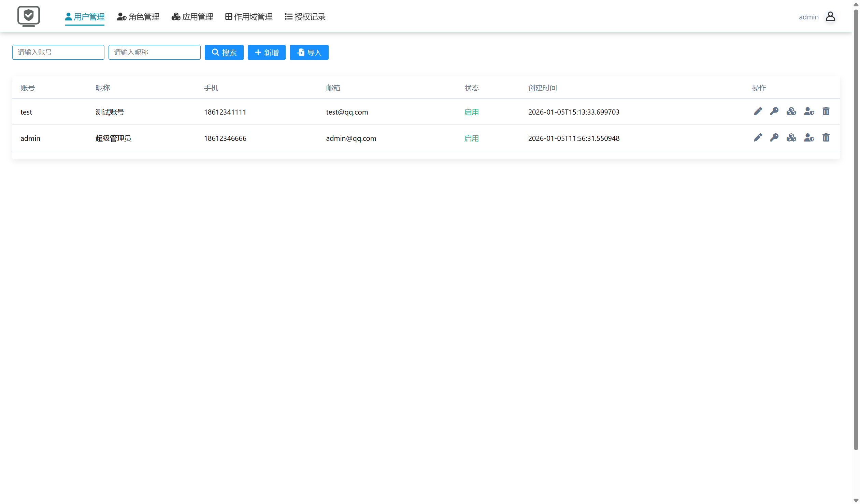This screenshot has height=504, width=860.
Task: Click the cubes app icon in the test row
Action: click(x=791, y=112)
